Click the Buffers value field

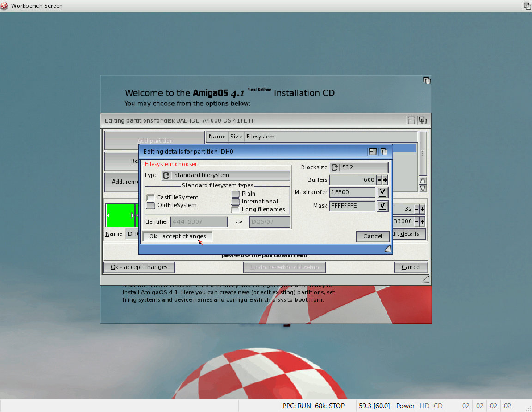click(353, 180)
